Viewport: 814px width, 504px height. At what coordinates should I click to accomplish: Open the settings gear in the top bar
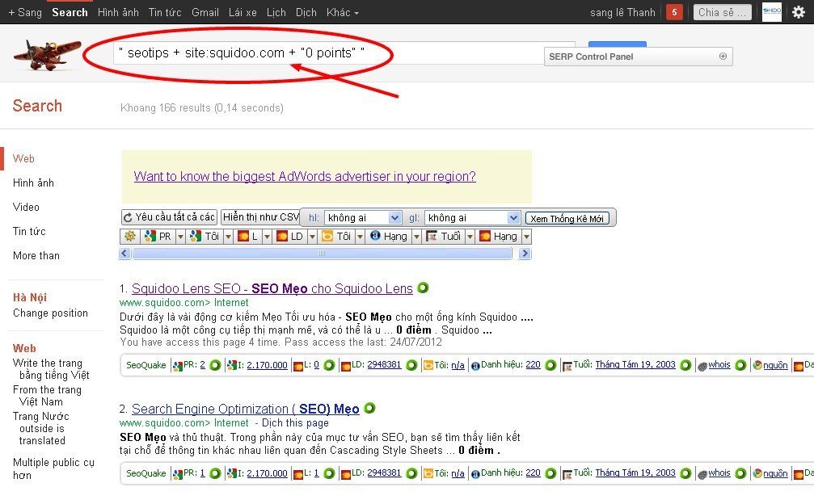pos(799,12)
